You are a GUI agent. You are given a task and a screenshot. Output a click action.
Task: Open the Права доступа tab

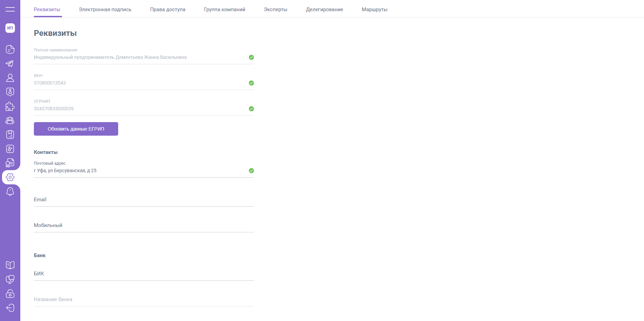tap(168, 9)
